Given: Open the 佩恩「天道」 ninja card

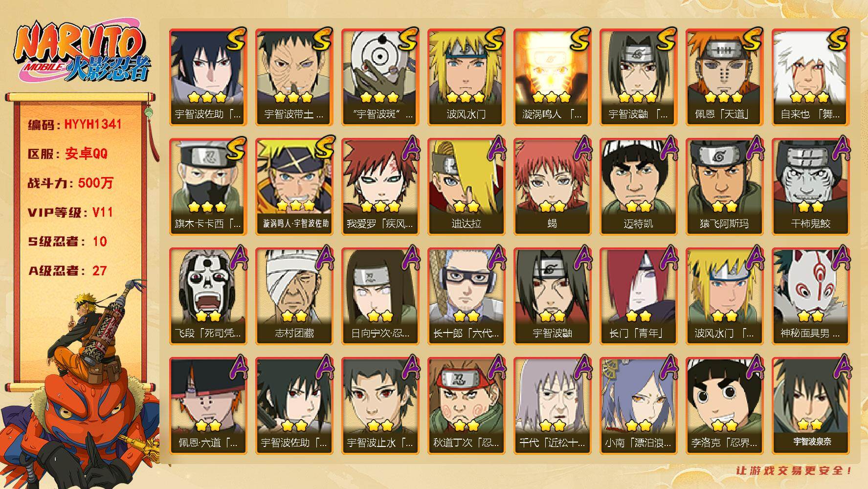Looking at the screenshot, I should [x=724, y=77].
